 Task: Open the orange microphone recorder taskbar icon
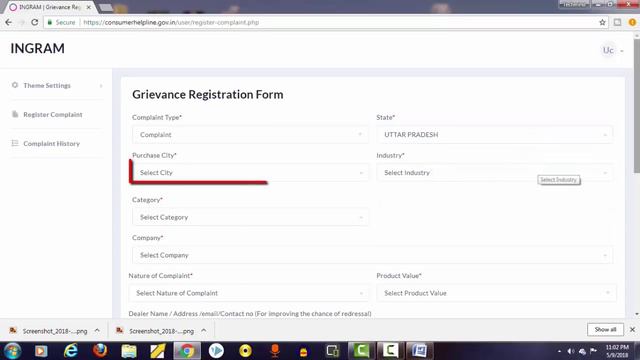[275, 351]
